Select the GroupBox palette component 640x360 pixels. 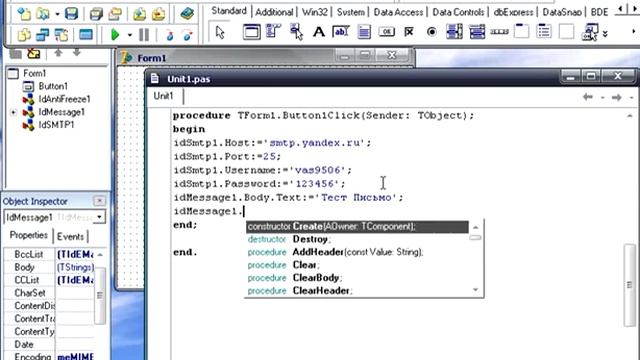coord(521,31)
